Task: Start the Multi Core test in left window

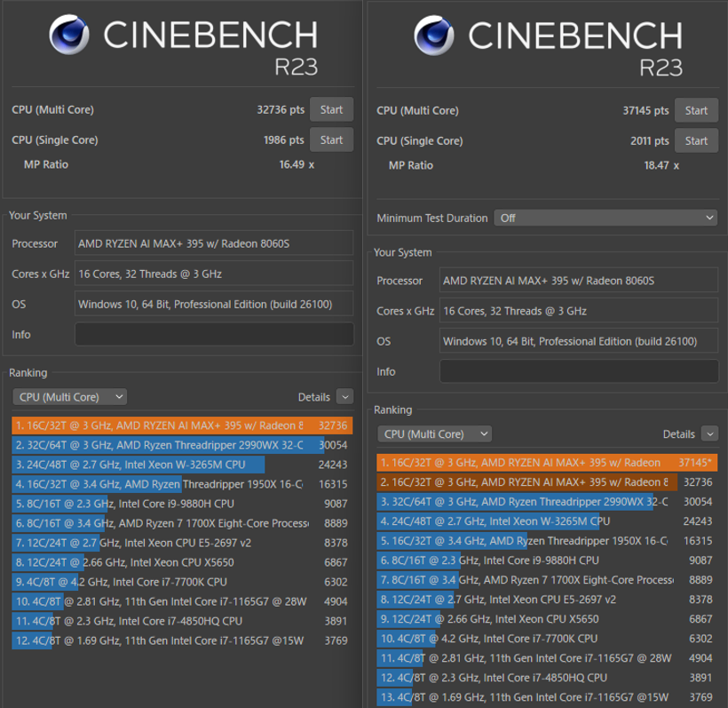Action: click(331, 109)
